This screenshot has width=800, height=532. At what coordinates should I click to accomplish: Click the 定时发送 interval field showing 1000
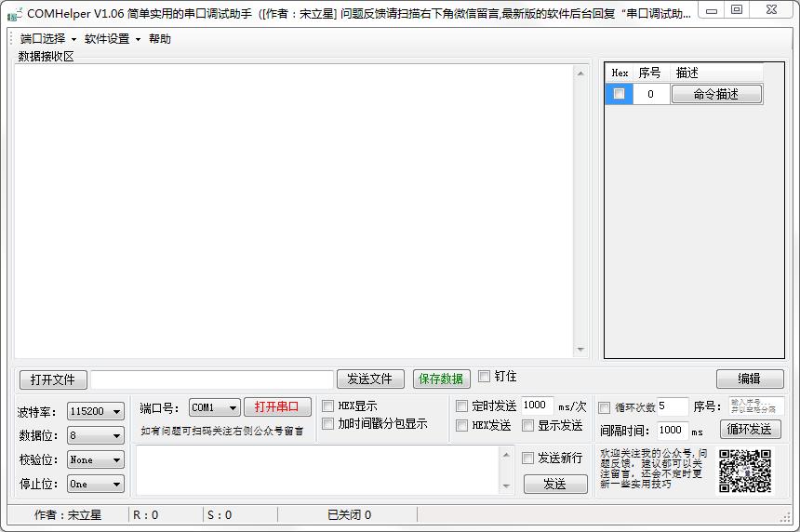coord(538,405)
